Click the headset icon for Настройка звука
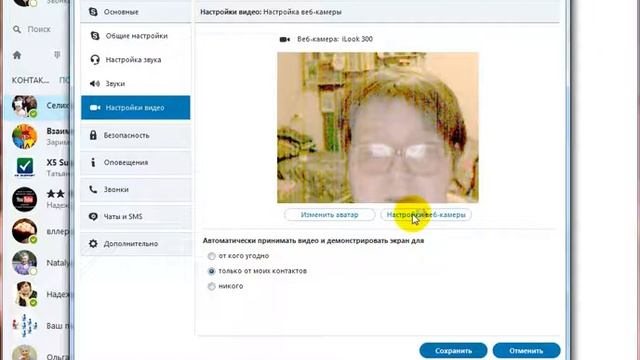 (95, 60)
